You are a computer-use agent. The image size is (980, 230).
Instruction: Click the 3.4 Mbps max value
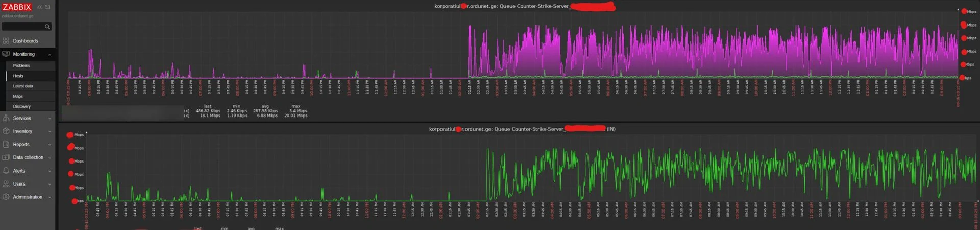tap(298, 111)
